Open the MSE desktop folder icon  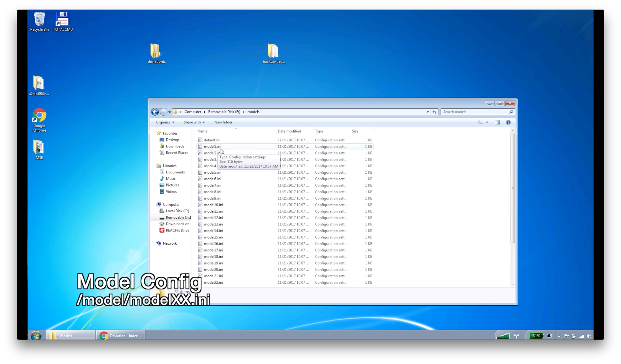tap(39, 150)
